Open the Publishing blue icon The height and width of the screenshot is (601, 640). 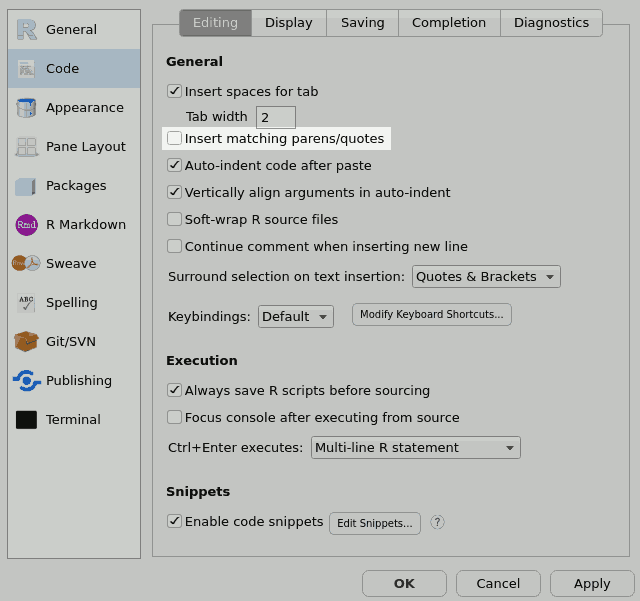(x=27, y=381)
